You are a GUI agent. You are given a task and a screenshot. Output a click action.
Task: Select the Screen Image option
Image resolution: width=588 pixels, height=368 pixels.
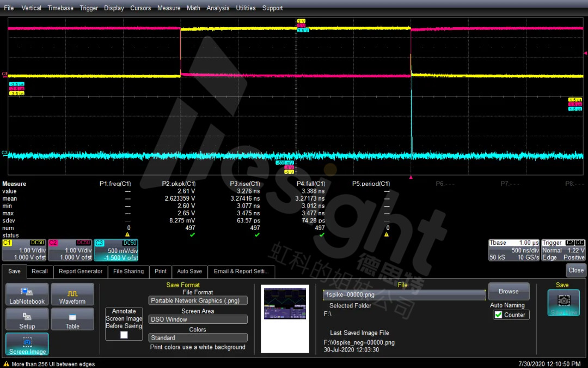point(27,344)
